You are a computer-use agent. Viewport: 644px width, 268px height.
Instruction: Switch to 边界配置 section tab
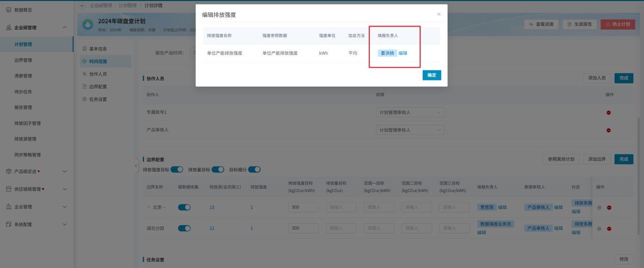coord(98,87)
